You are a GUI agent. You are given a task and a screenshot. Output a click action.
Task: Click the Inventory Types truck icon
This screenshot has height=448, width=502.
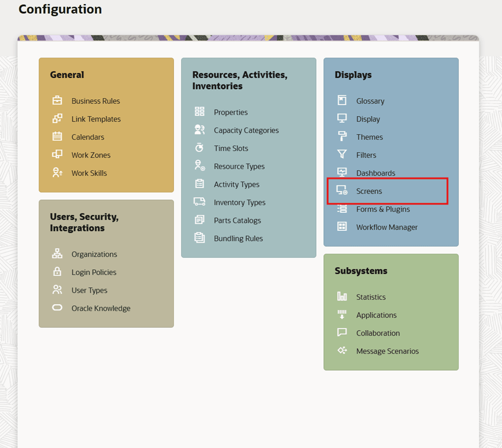click(199, 202)
